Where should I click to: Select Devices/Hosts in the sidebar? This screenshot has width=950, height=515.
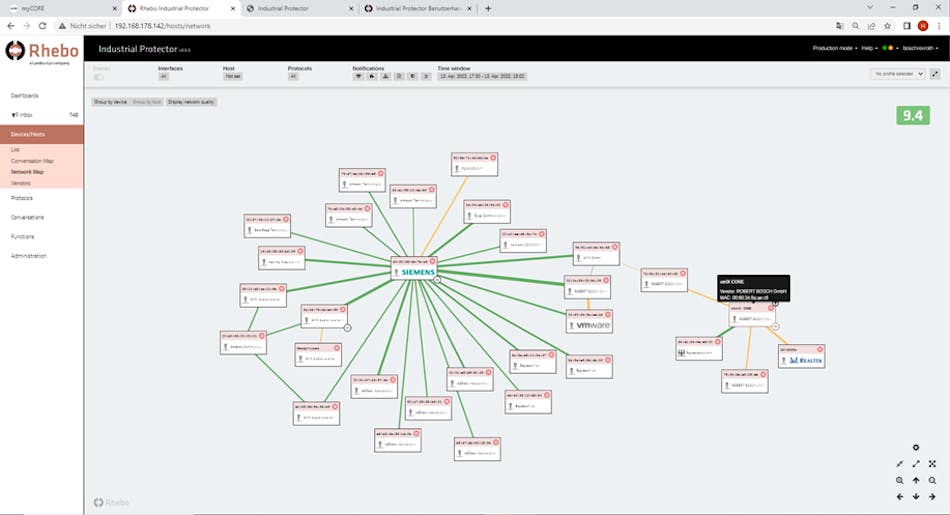(42, 135)
